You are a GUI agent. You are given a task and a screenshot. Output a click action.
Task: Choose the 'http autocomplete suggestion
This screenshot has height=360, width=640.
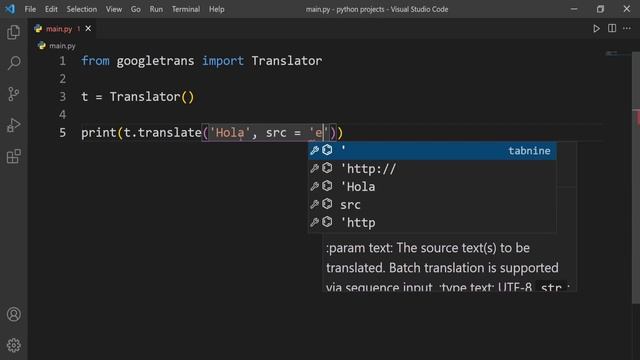click(x=432, y=222)
